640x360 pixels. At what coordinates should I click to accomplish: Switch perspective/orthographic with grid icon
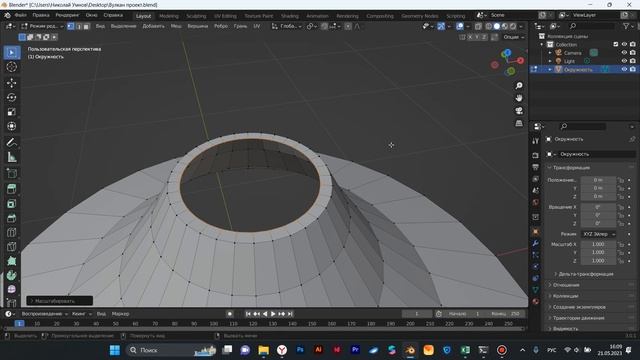(x=519, y=123)
